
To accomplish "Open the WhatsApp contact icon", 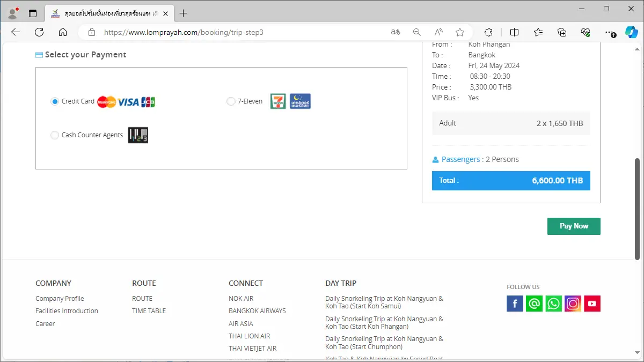I will tap(553, 304).
